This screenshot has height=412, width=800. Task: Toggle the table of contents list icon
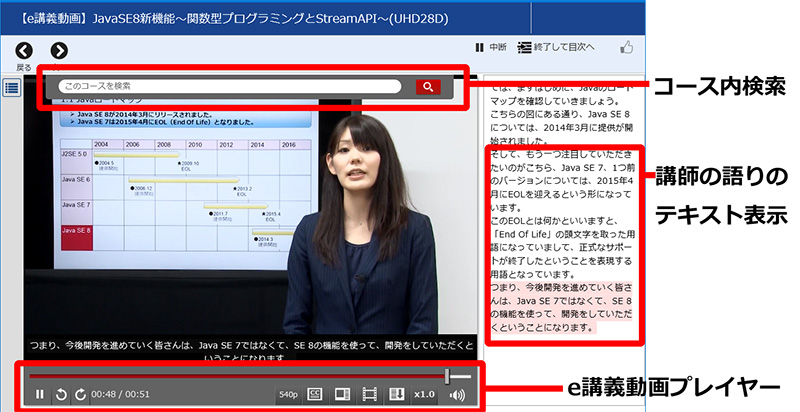point(12,87)
